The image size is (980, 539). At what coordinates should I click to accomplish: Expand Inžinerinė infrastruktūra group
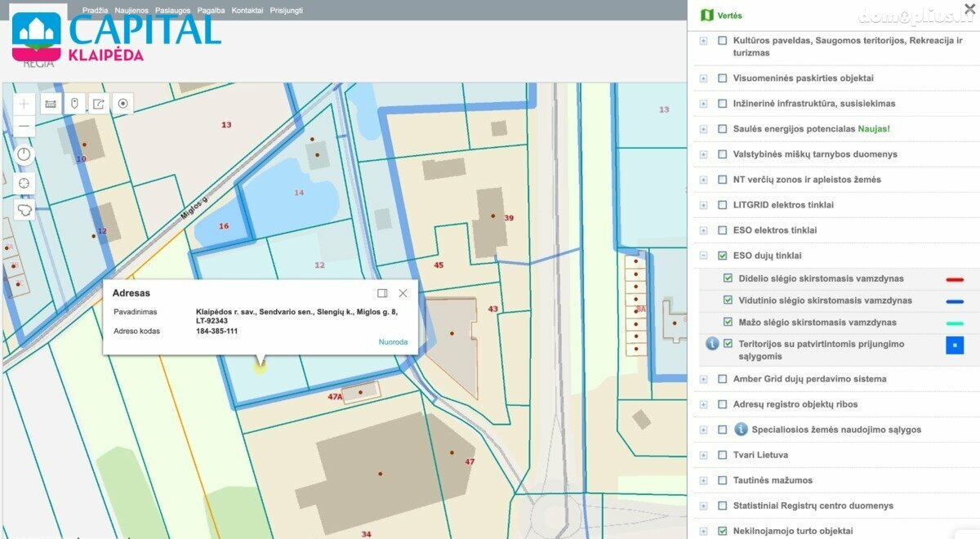703,104
